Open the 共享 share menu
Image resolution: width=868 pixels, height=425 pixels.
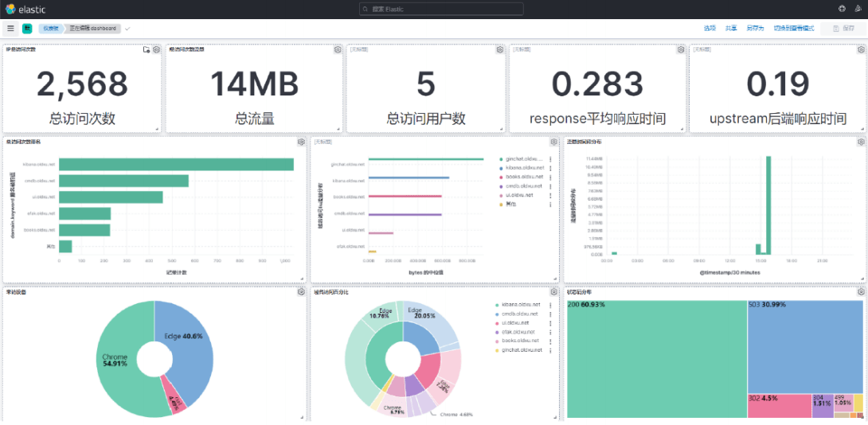(731, 29)
